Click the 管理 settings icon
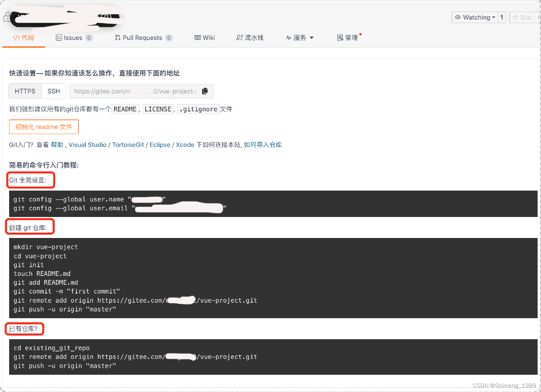 pos(340,38)
